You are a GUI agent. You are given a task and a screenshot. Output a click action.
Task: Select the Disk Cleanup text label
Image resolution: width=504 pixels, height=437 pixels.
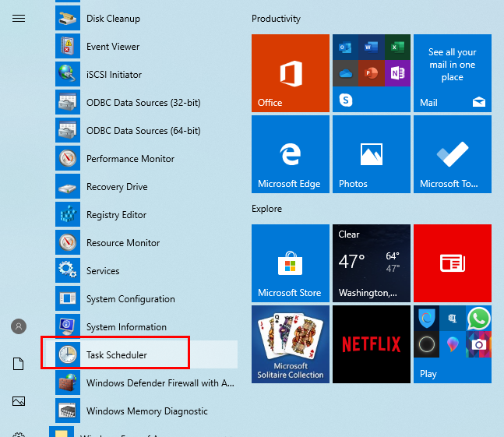[113, 19]
